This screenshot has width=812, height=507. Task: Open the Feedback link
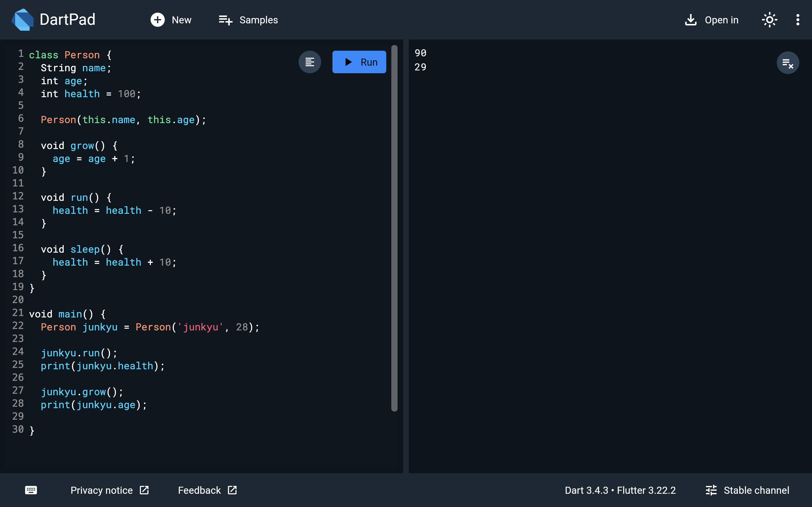(207, 490)
